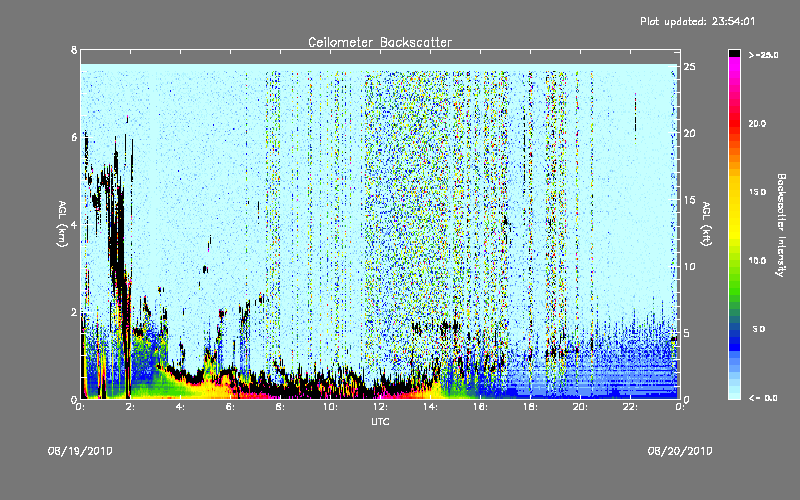Screen dimensions: 800x500
Task: Click the right kft axis tick '15'
Action: [690, 200]
